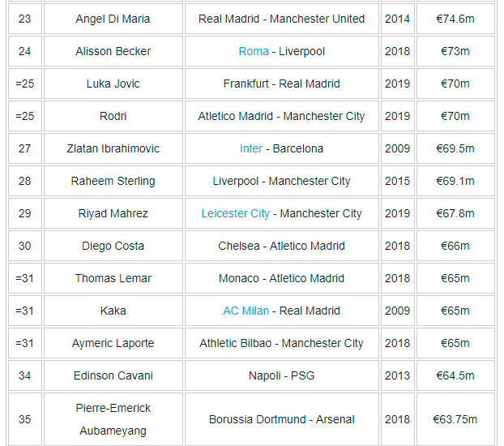Screen dimensions: 504x446
Task: Click the €63.75m fee cell
Action: 455,419
